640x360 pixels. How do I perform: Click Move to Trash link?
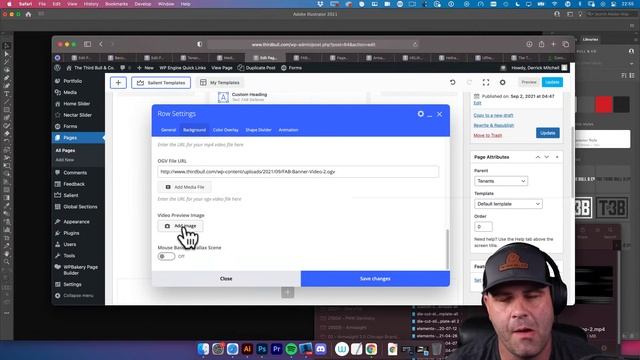[488, 135]
